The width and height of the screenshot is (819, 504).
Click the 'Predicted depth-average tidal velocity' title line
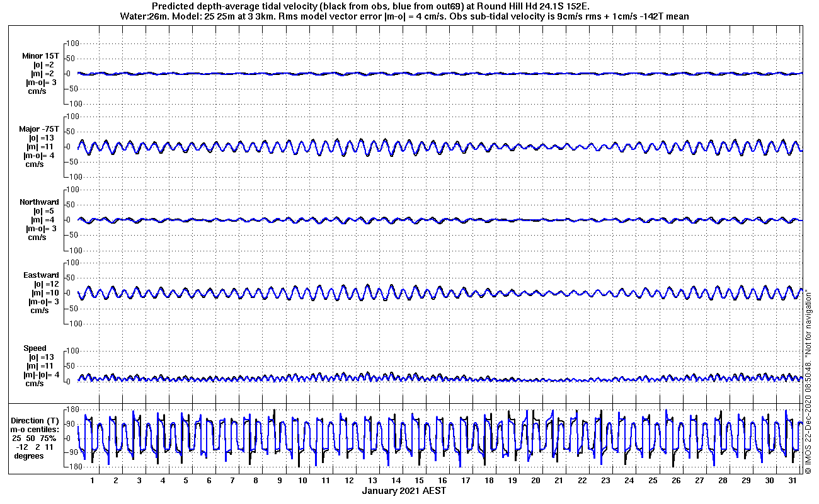(371, 6)
